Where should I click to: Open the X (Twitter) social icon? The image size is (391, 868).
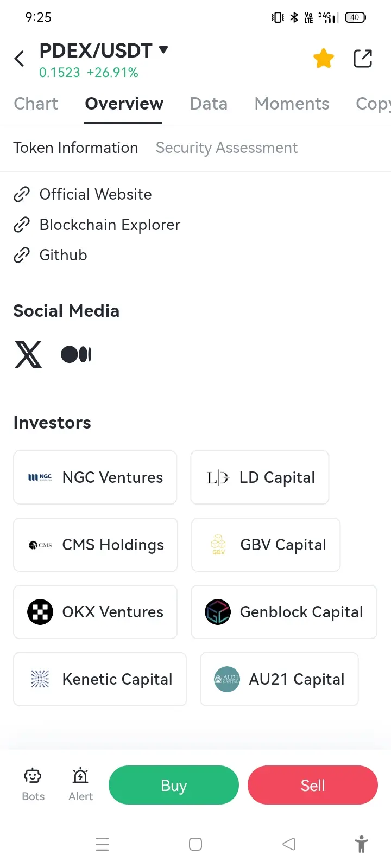[28, 354]
